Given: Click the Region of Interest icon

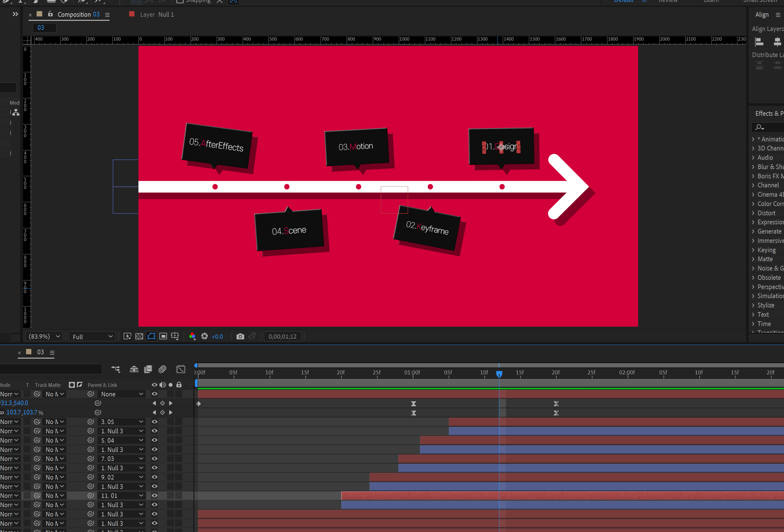Looking at the screenshot, I should click(163, 336).
